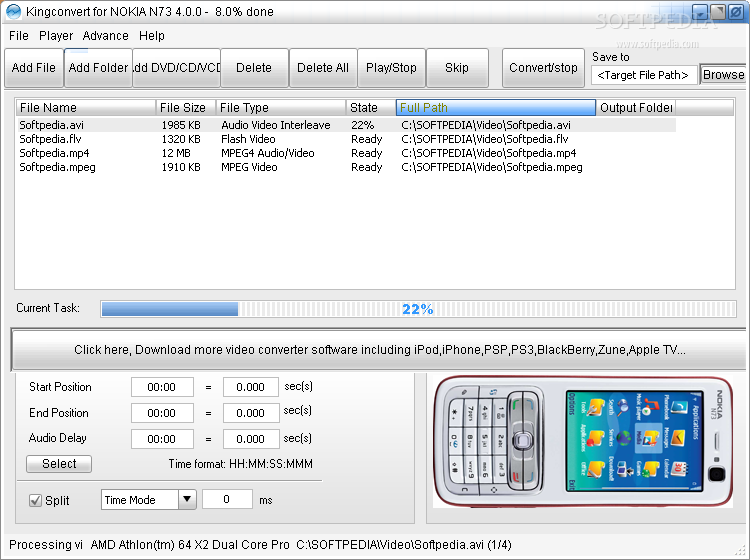Click the Audio Delay time field
Image resolution: width=750 pixels, height=560 pixels.
click(162, 439)
